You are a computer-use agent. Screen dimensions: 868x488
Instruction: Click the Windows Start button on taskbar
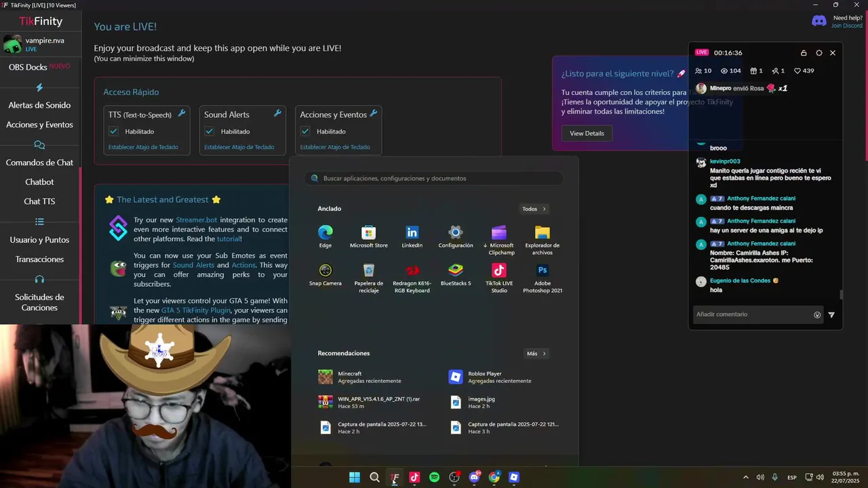(x=355, y=477)
